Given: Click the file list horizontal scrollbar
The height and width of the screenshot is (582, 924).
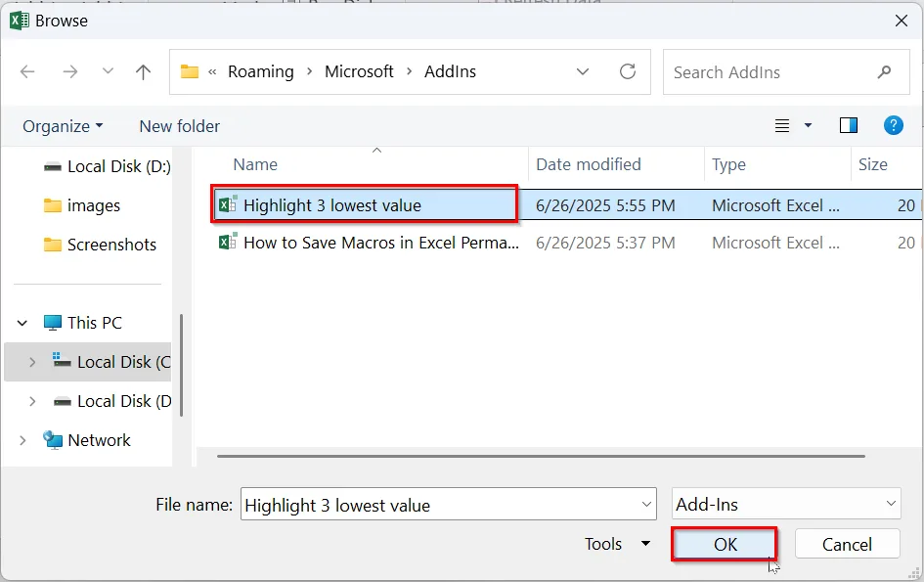Looking at the screenshot, I should [x=541, y=456].
